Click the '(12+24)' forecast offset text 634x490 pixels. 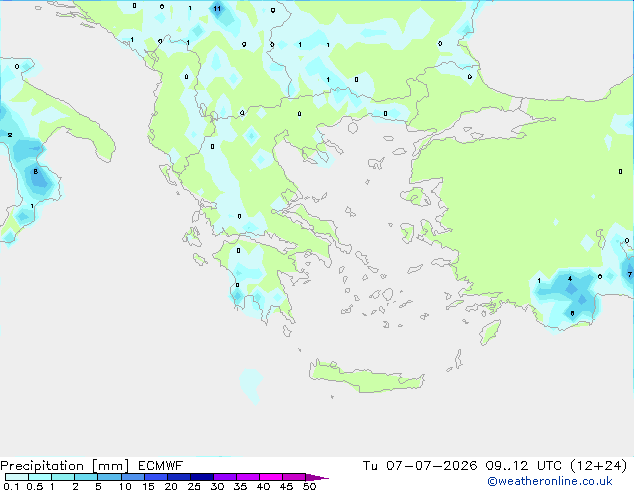(x=598, y=466)
